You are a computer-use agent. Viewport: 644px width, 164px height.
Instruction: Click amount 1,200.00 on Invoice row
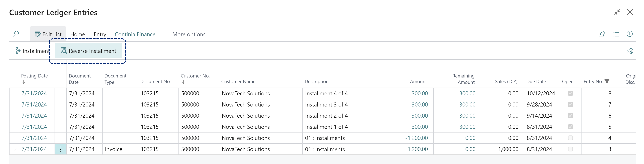click(x=418, y=149)
